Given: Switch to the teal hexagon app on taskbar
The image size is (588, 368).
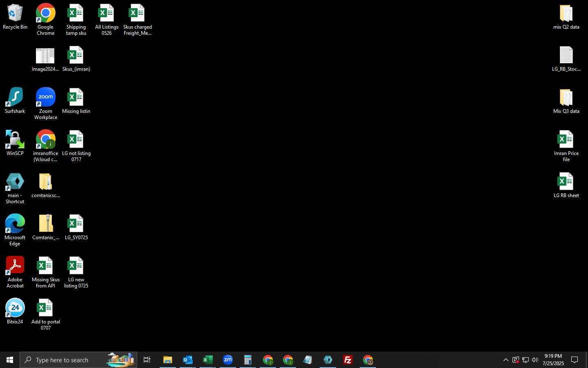Looking at the screenshot, I should (x=328, y=360).
